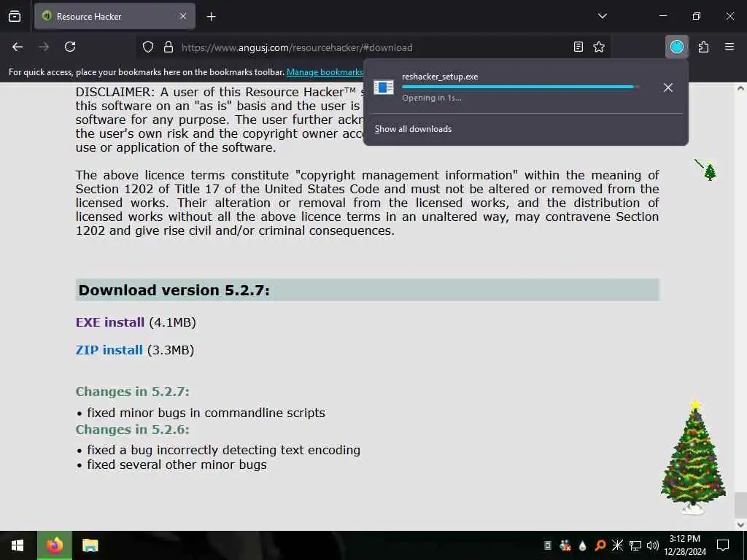The image size is (747, 560).
Task: Open the extensions puzzle icon
Action: coord(703,47)
